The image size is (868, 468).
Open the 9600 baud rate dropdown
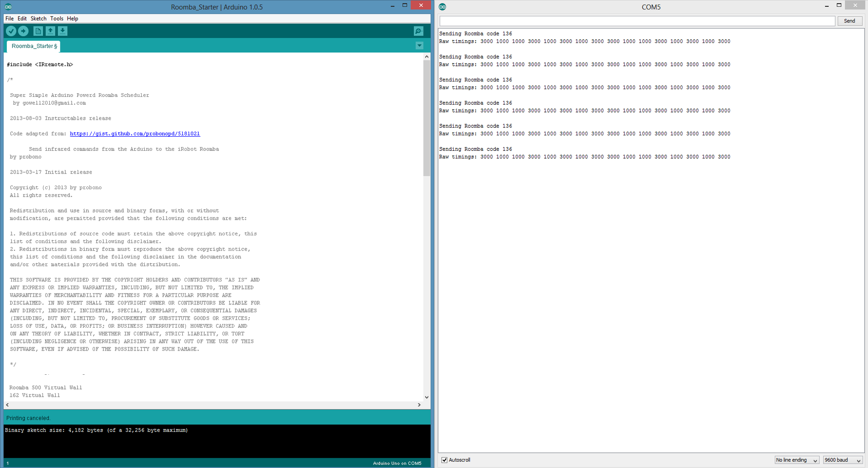tap(843, 460)
